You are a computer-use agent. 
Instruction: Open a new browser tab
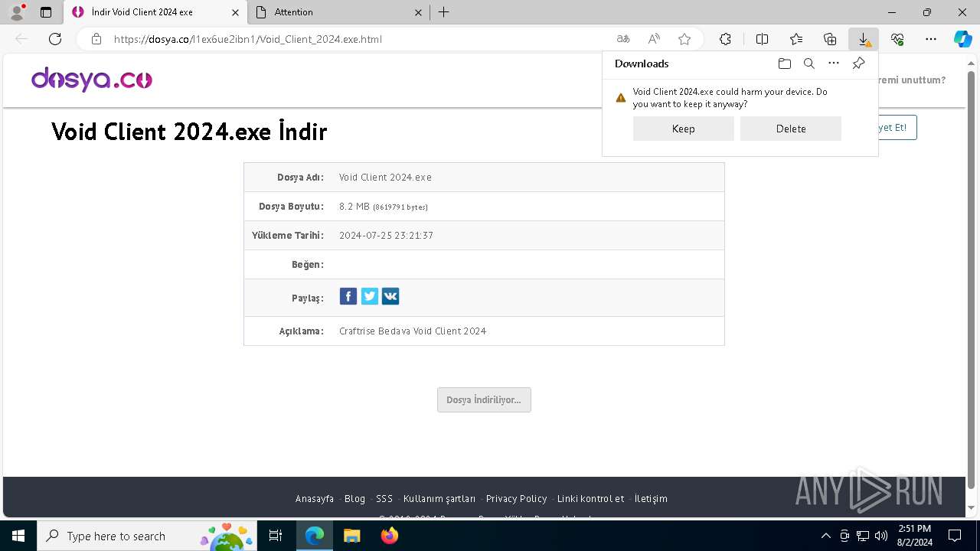pyautogui.click(x=444, y=12)
